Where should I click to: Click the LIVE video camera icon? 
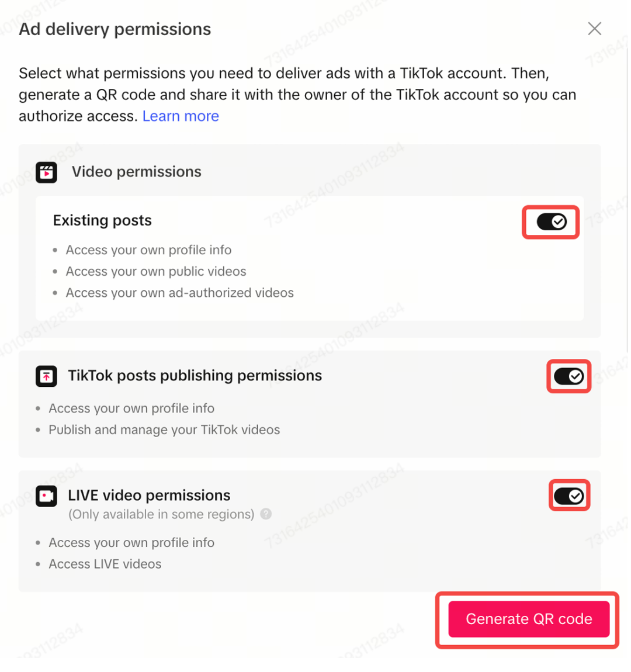46,497
